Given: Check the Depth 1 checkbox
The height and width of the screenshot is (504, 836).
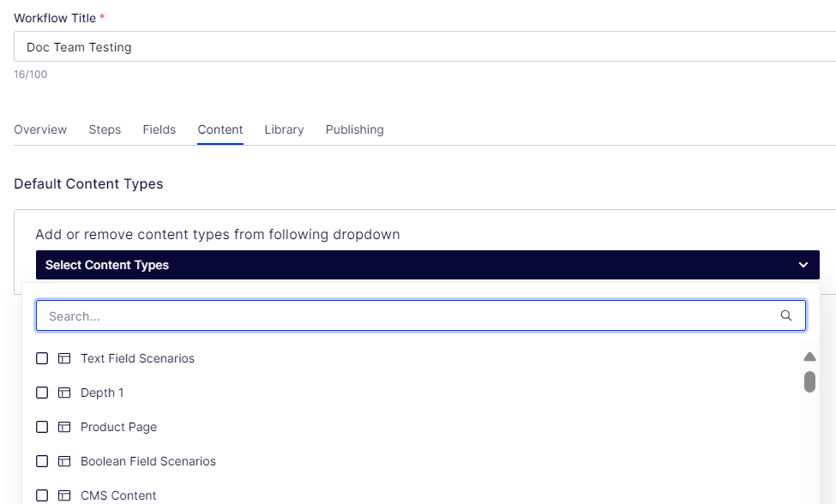Looking at the screenshot, I should tap(42, 393).
